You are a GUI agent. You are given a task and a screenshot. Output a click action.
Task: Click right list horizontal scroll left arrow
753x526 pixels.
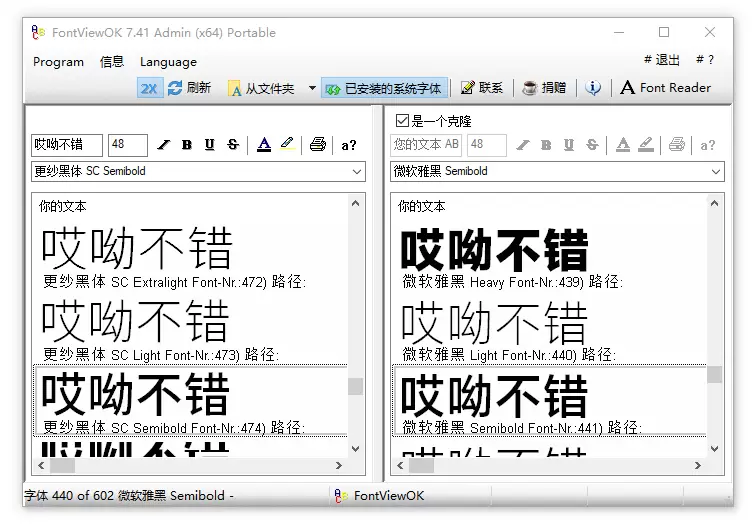coord(401,465)
